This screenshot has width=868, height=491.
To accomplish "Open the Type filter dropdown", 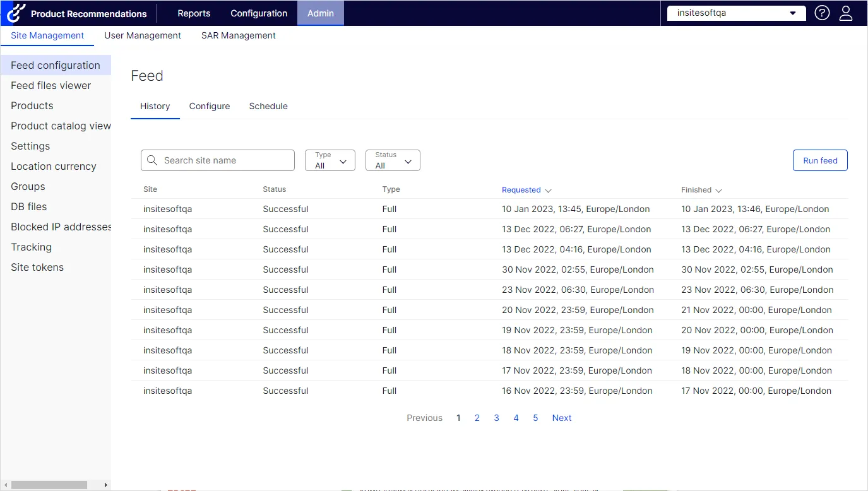I will tap(330, 160).
